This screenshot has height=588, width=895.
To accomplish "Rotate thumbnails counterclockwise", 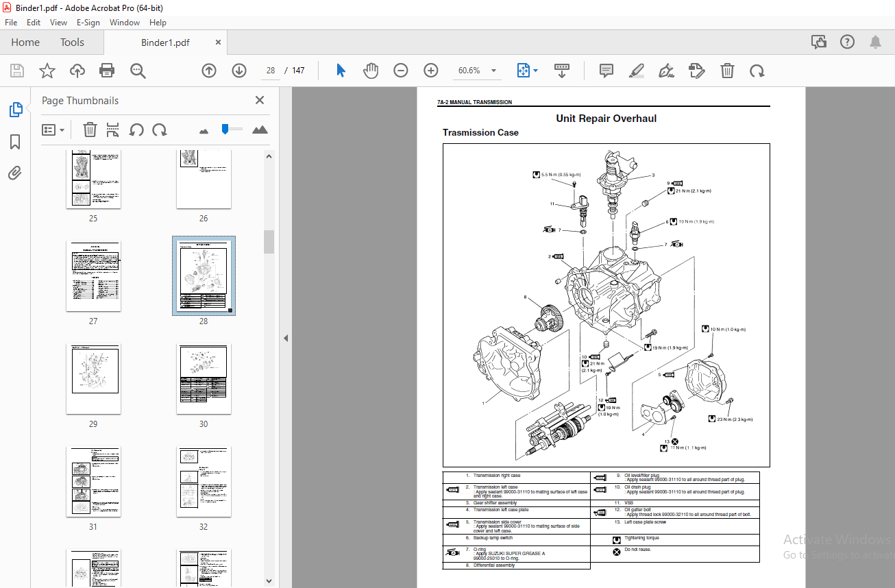I will tap(136, 130).
